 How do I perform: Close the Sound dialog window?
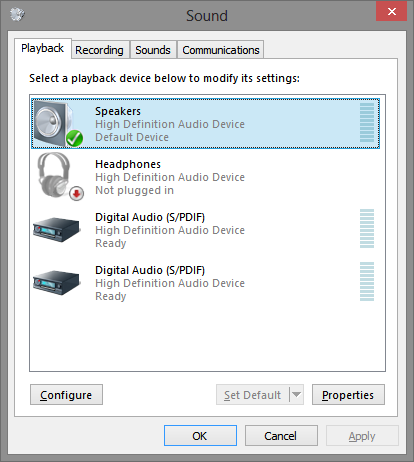pos(392,11)
